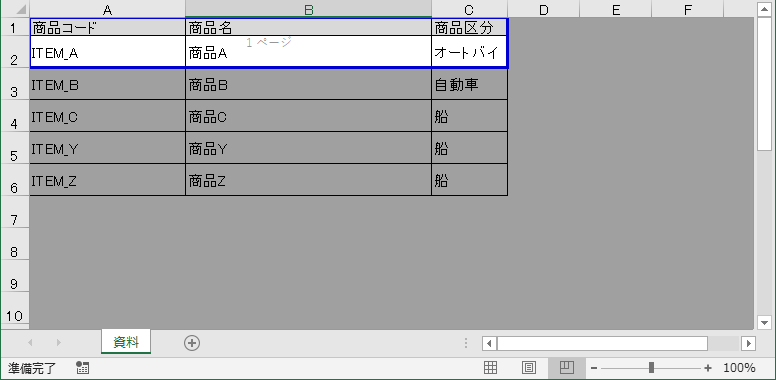Click next sheet navigation arrow
This screenshot has width=776, height=380.
click(59, 342)
